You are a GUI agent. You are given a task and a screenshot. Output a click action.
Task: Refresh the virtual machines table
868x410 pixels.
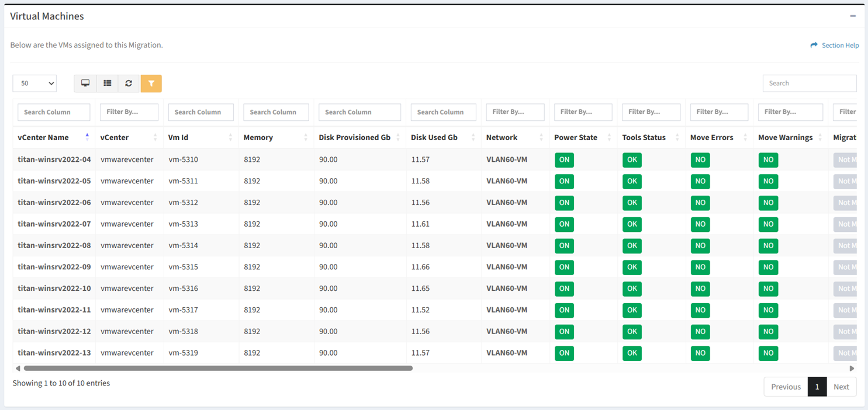pyautogui.click(x=129, y=84)
